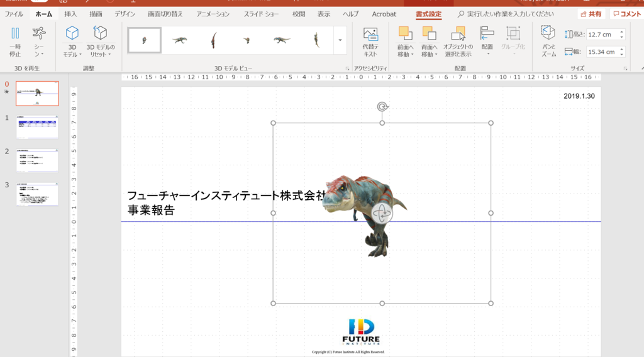The height and width of the screenshot is (357, 644).
Task: Open オブジェクトの選択と表示 pane
Action: [x=458, y=42]
